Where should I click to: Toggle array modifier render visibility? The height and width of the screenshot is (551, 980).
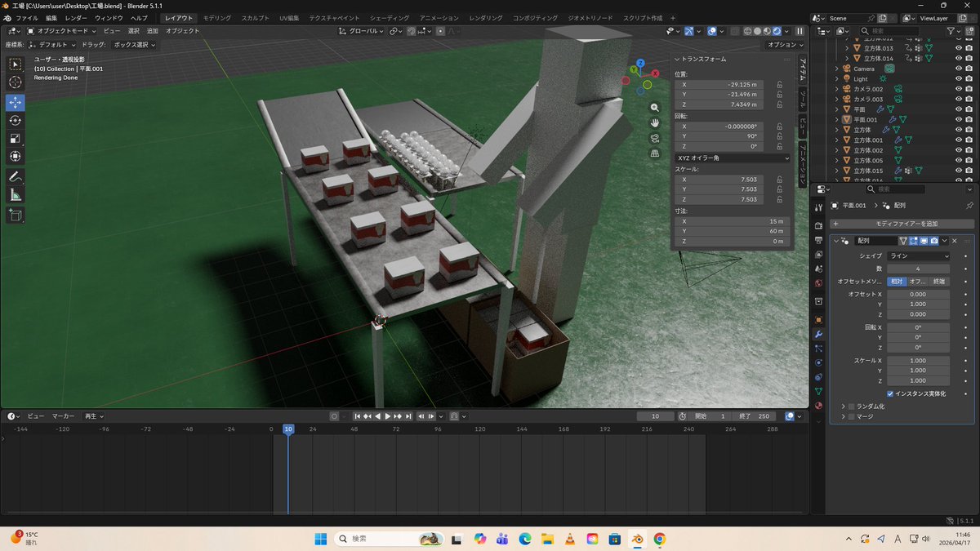point(933,241)
